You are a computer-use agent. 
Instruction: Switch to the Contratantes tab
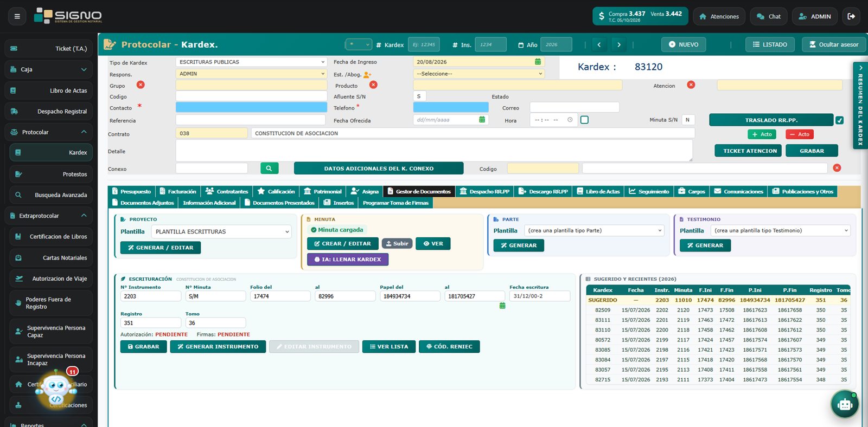227,191
